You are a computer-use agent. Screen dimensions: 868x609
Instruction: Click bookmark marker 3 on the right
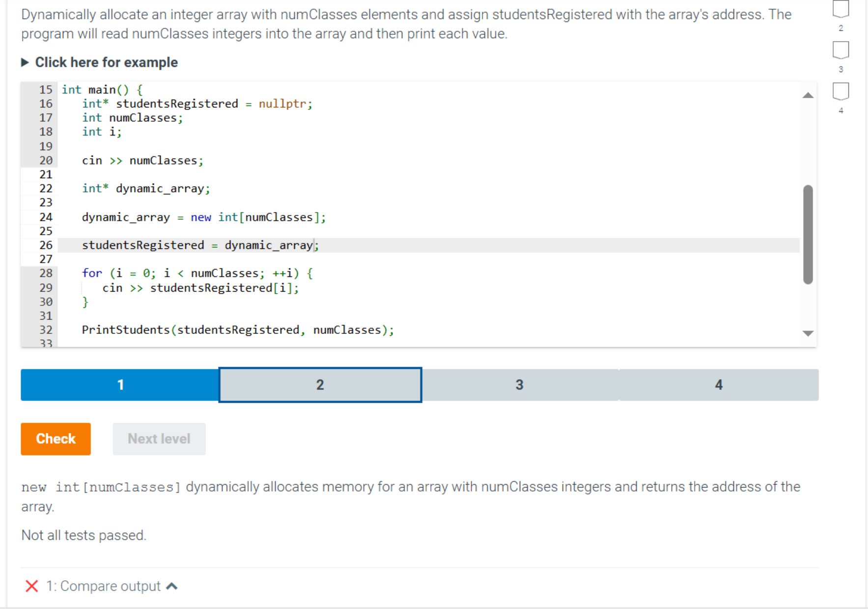[841, 51]
